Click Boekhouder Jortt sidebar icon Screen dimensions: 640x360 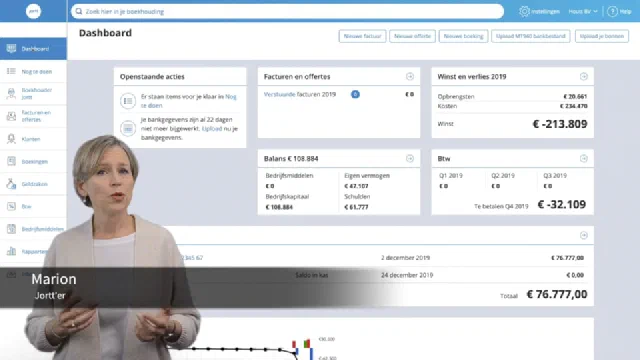pos(11,93)
